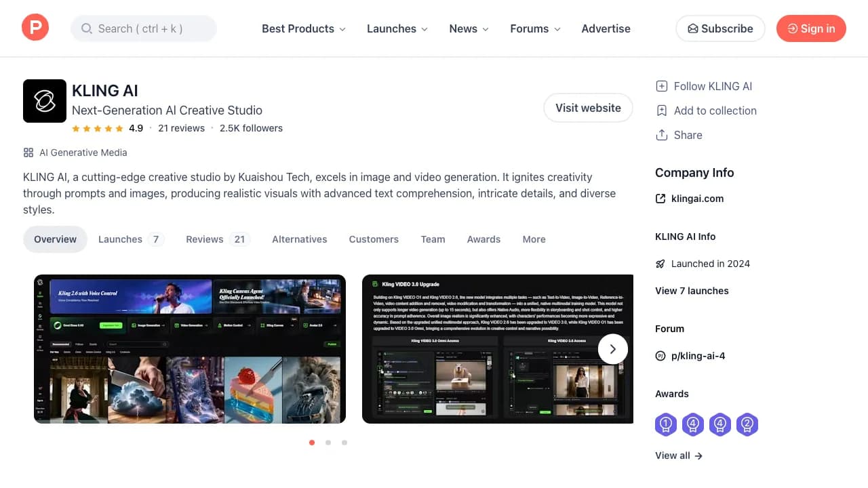Click the Sign in button
Screen dimensions: 868x488
pyautogui.click(x=811, y=28)
